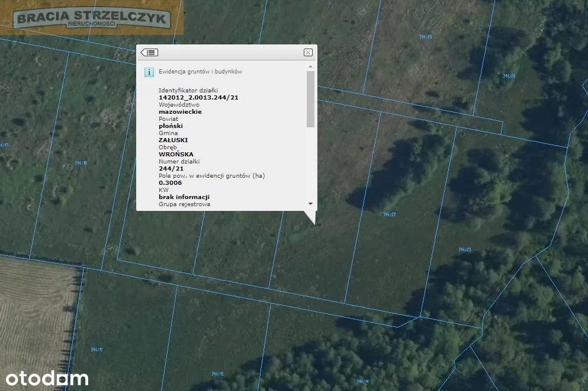Click the Grupa rejestrowa label
This screenshot has width=588, height=391.
(184, 204)
